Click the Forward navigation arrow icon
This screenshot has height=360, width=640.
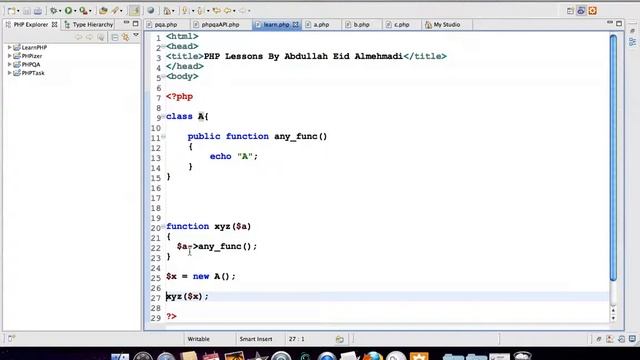click(x=242, y=11)
